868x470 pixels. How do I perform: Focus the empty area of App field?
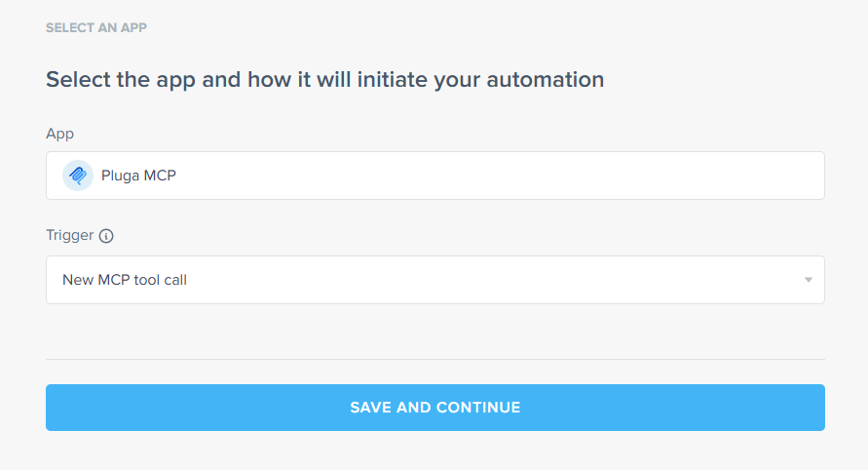498,176
